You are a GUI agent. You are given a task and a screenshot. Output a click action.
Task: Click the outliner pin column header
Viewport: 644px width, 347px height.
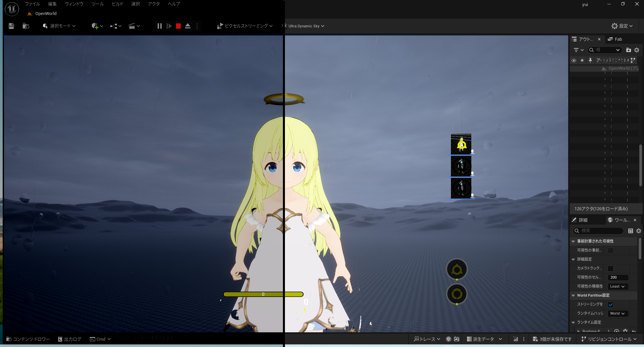590,60
